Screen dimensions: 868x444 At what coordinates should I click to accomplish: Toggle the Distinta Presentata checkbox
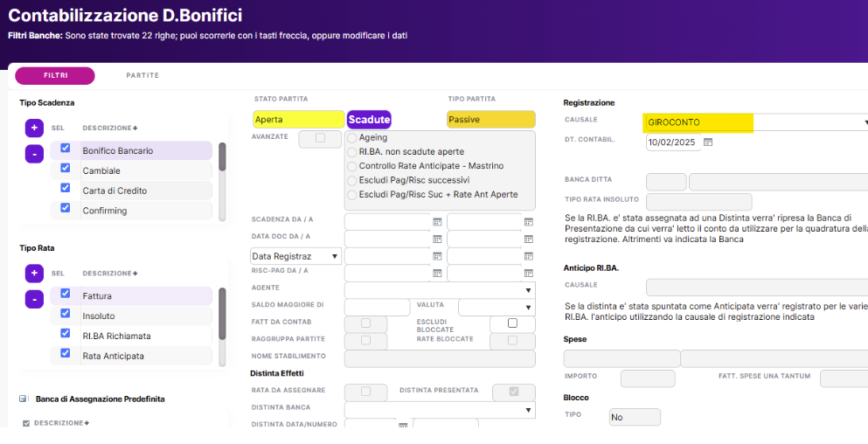click(x=514, y=392)
